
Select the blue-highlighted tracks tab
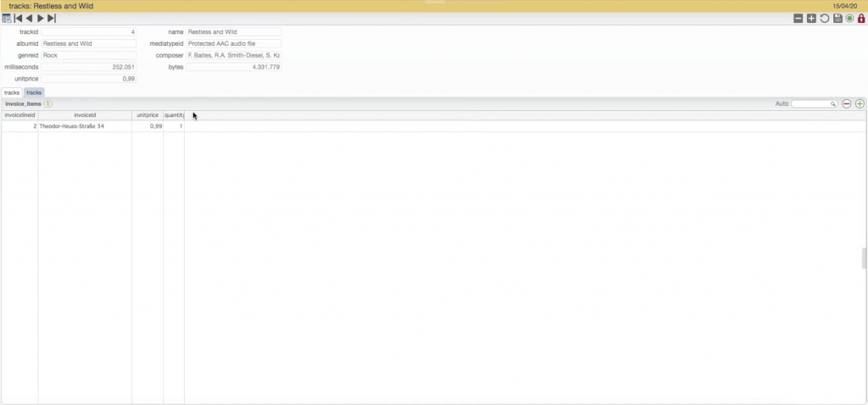pyautogui.click(x=34, y=93)
